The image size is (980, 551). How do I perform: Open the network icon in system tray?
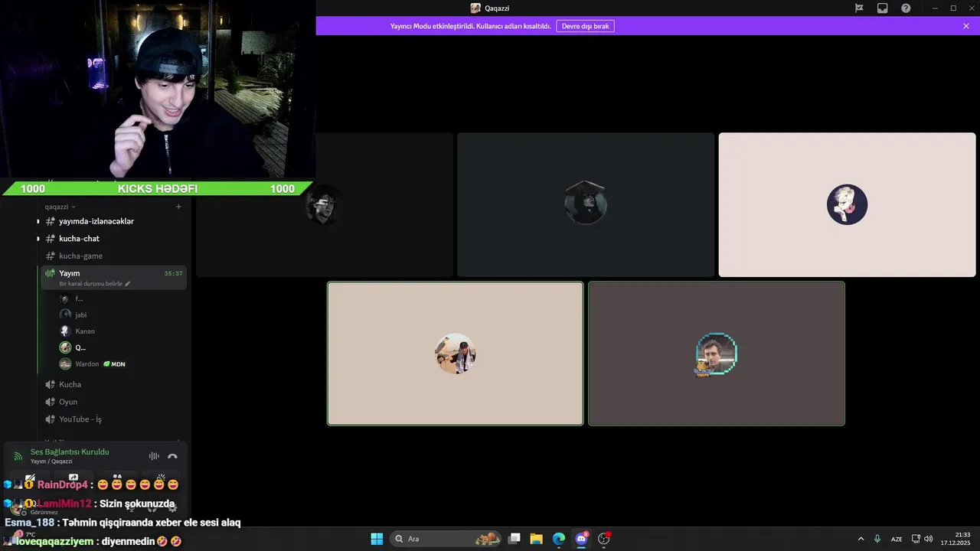click(916, 539)
